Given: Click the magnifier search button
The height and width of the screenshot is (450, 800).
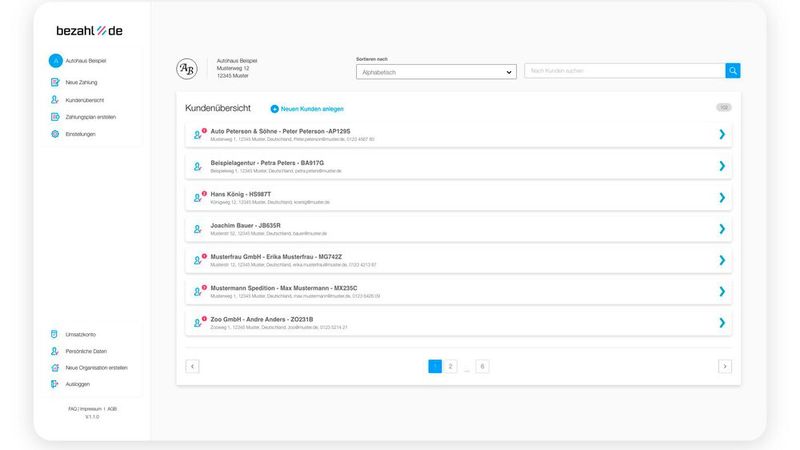Looking at the screenshot, I should [733, 71].
